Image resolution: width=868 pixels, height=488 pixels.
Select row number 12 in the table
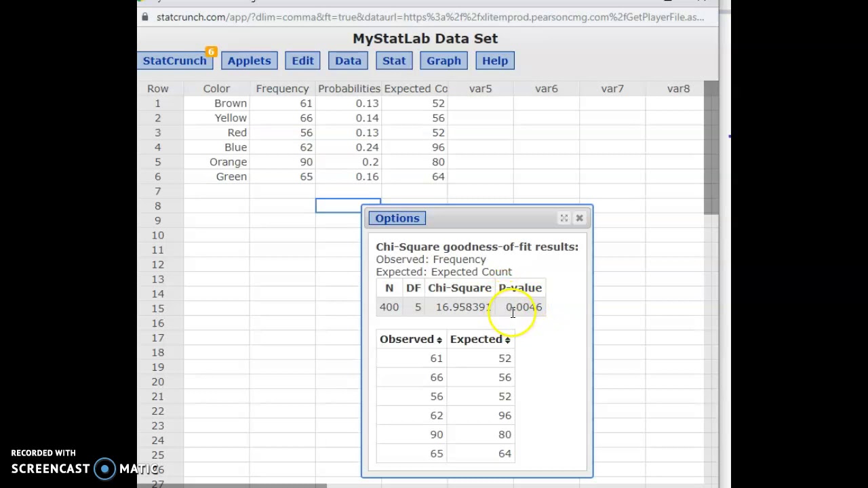coord(158,264)
